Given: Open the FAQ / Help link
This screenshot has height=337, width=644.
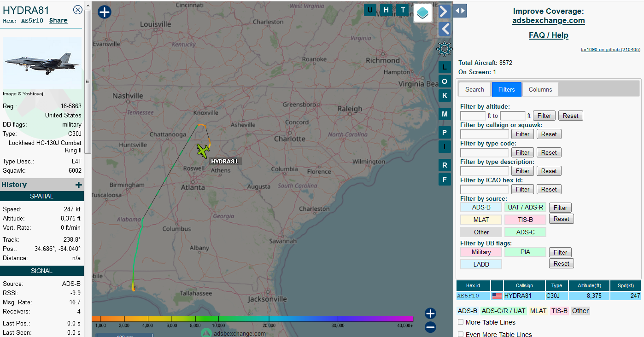Looking at the screenshot, I should pyautogui.click(x=549, y=35).
